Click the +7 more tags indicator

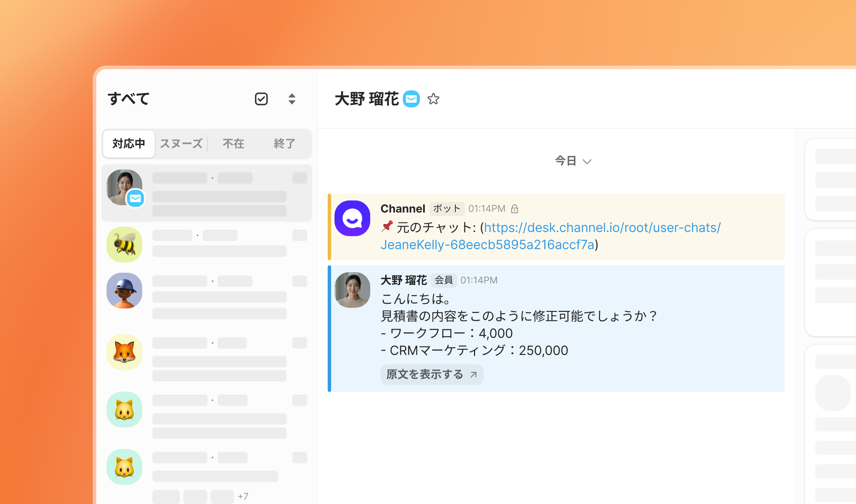click(243, 496)
